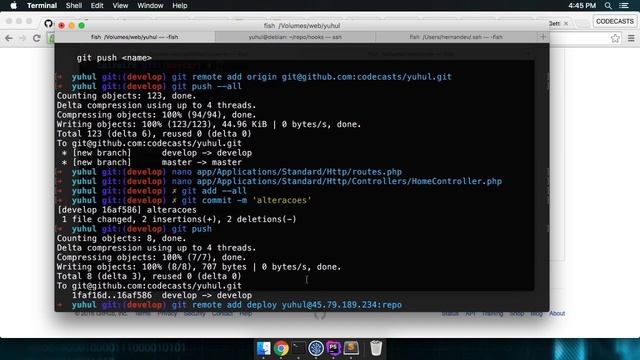
Task: Open Terminal from the Dock
Action: tap(298, 348)
